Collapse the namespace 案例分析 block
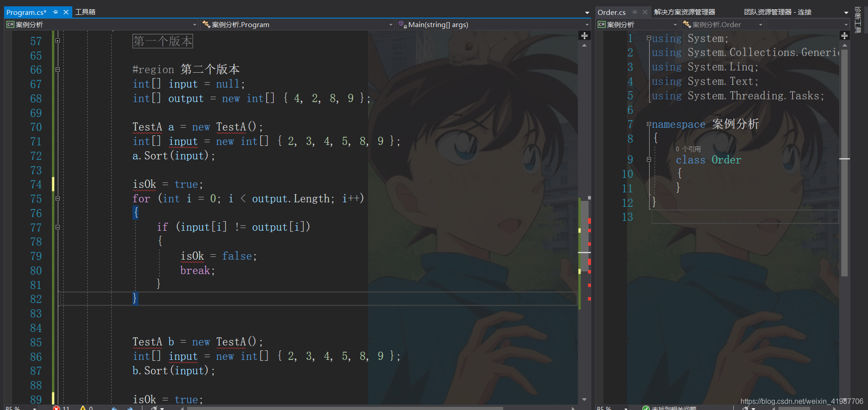Image resolution: width=868 pixels, height=410 pixels. point(649,124)
